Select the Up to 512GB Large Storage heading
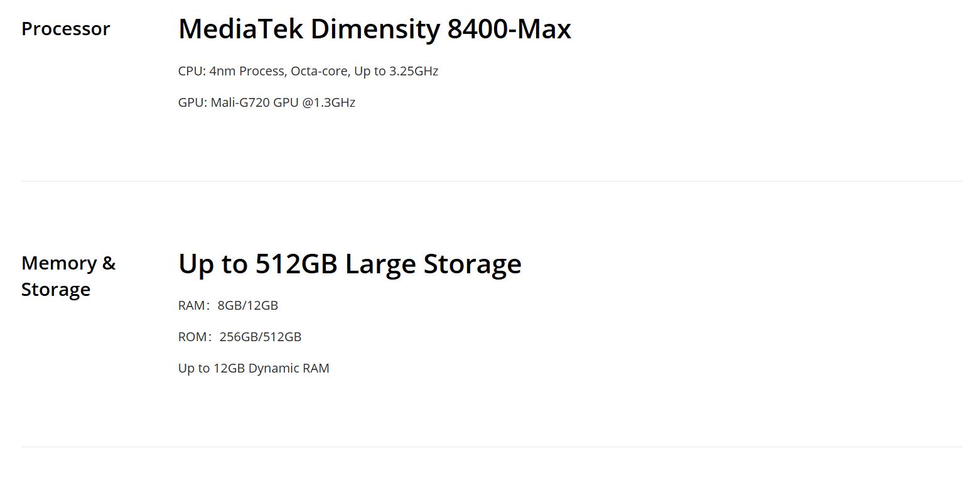 tap(350, 264)
